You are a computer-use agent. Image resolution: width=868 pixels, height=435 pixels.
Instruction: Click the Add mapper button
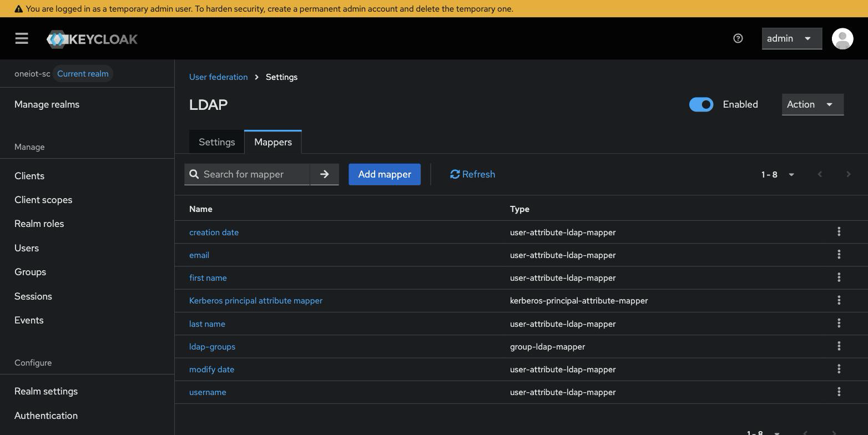(x=385, y=174)
